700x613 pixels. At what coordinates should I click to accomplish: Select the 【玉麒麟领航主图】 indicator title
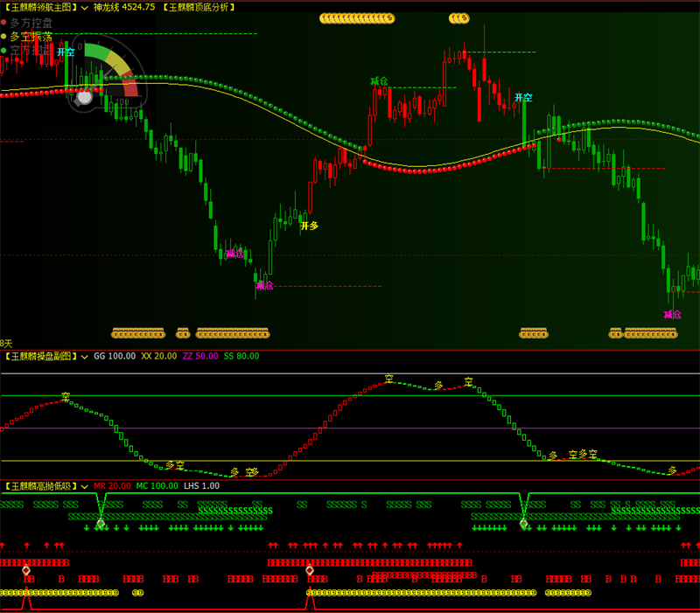pos(41,8)
